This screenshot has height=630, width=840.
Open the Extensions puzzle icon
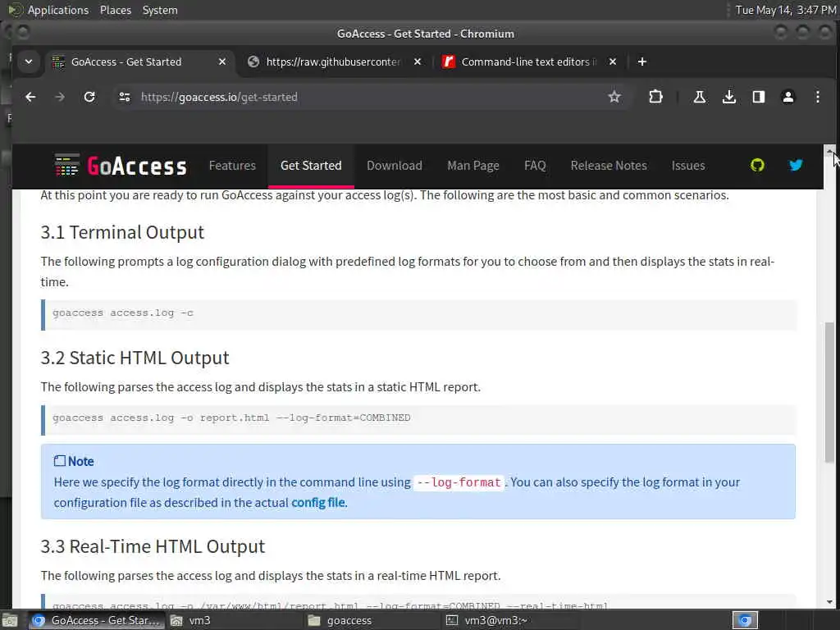click(655, 97)
